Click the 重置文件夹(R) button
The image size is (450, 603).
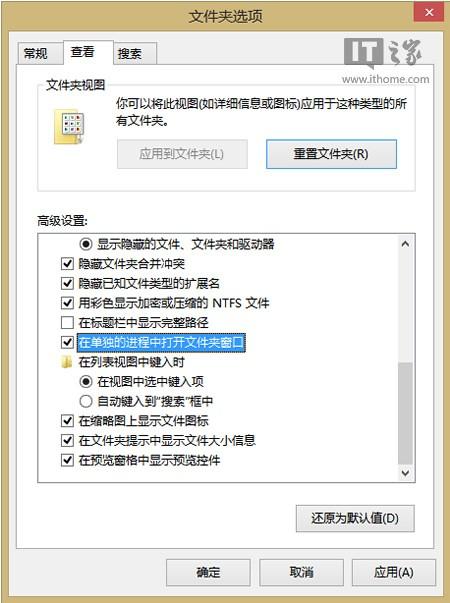point(331,154)
